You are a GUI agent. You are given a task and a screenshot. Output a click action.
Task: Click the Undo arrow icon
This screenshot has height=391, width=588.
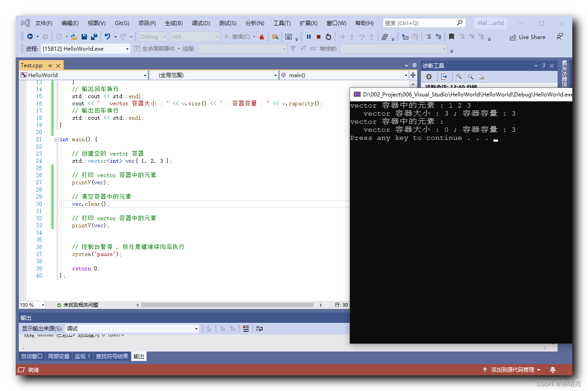click(108, 37)
